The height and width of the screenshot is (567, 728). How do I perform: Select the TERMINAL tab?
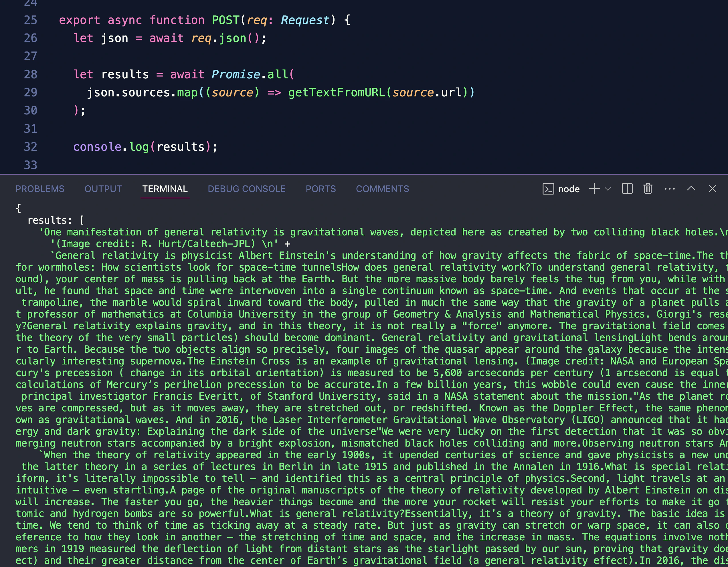click(x=165, y=189)
